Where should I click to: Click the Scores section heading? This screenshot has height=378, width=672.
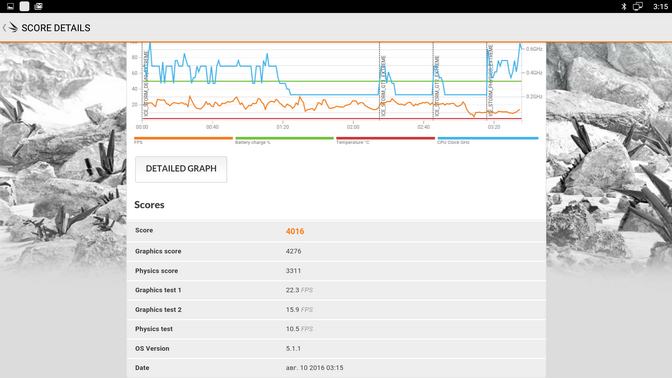pos(149,205)
